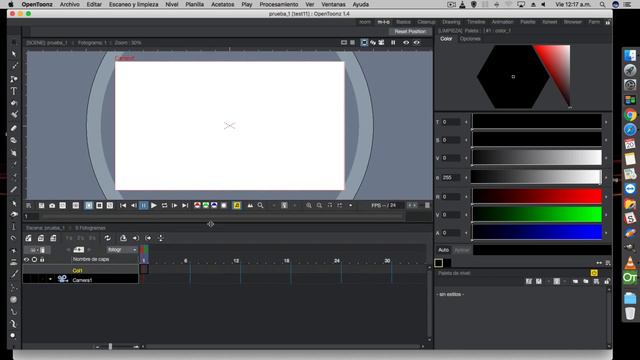
Task: Select the Animate (arrow) tool in toolbar
Action: pos(14,54)
